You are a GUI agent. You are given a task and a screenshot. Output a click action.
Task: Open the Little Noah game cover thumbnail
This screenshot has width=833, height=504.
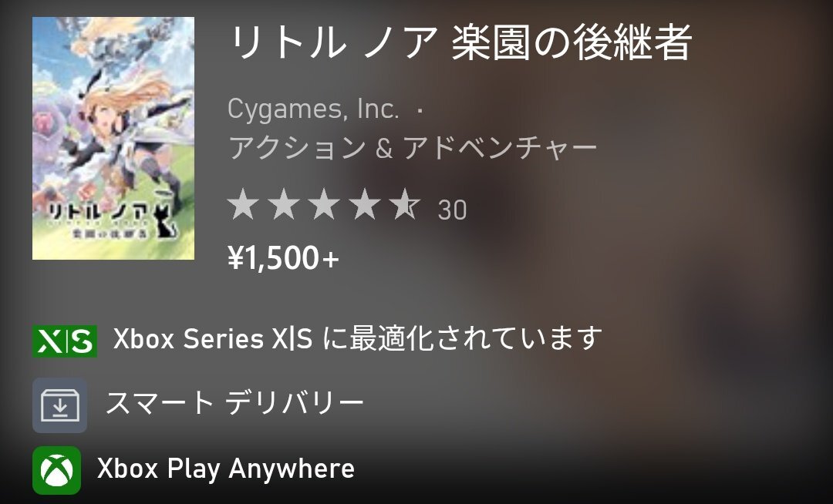click(x=113, y=138)
